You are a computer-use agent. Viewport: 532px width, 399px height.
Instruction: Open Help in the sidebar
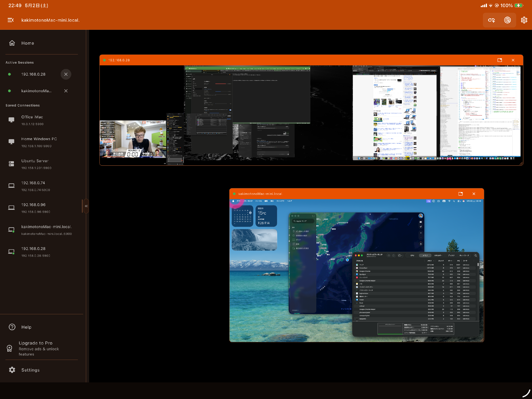pos(42,327)
